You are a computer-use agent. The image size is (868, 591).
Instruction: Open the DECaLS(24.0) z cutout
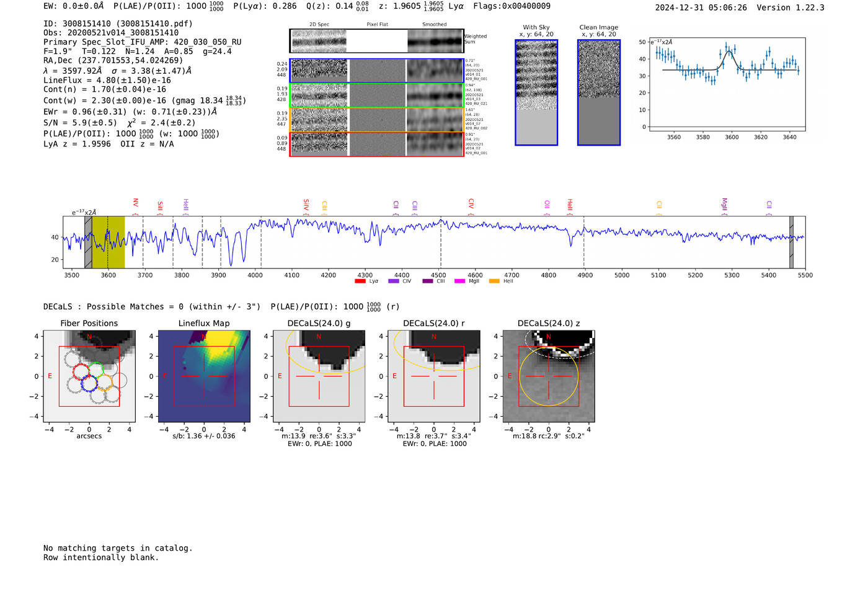click(x=549, y=376)
